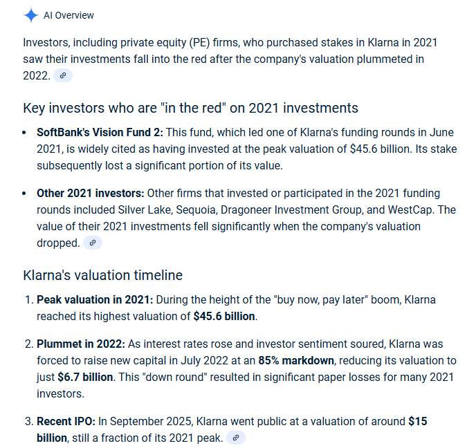Click the "AI Overview" label text
The height and width of the screenshot is (448, 476).
(68, 15)
